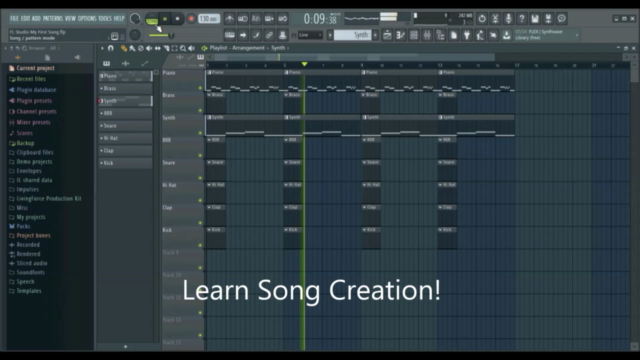Open the Line snap dropdown
Image resolution: width=640 pixels, height=360 pixels.
[x=310, y=35]
